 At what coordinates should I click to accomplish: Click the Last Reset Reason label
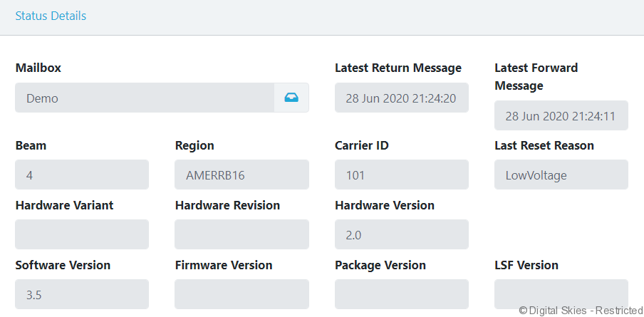click(x=544, y=145)
